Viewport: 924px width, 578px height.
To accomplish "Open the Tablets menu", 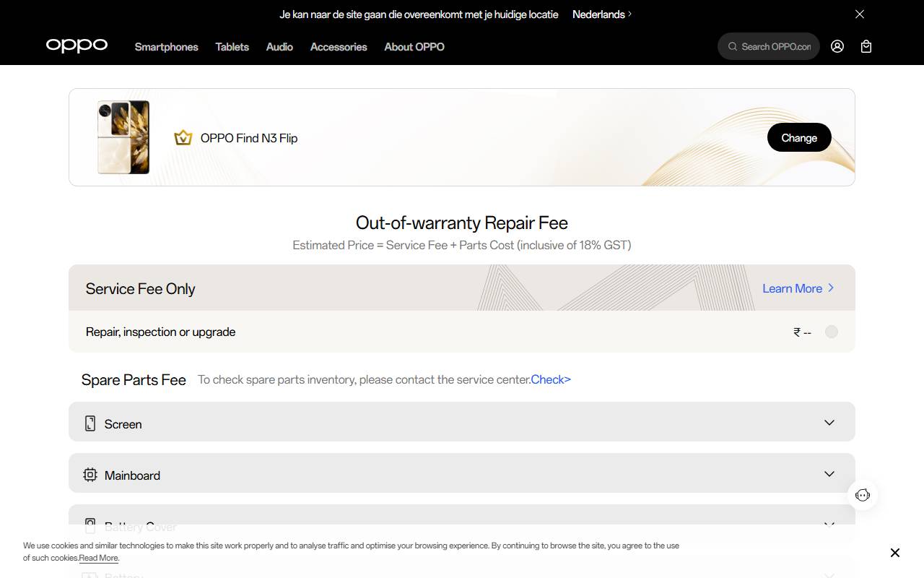I will tap(232, 47).
